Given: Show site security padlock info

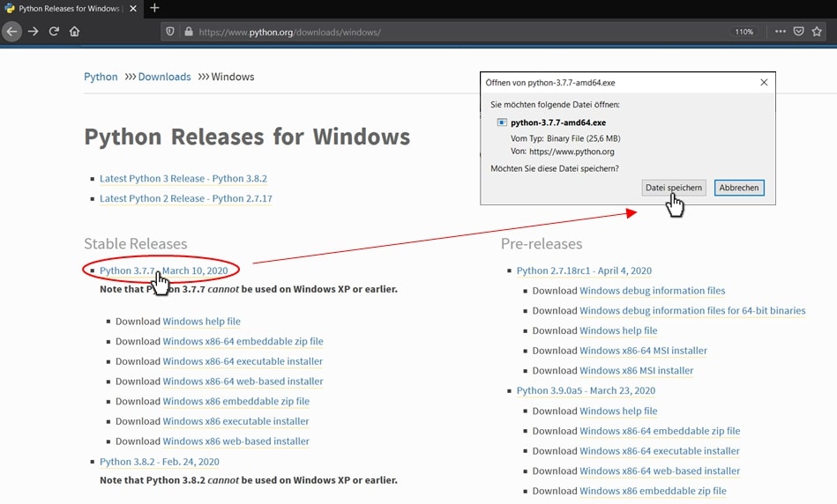Looking at the screenshot, I should coord(189,32).
